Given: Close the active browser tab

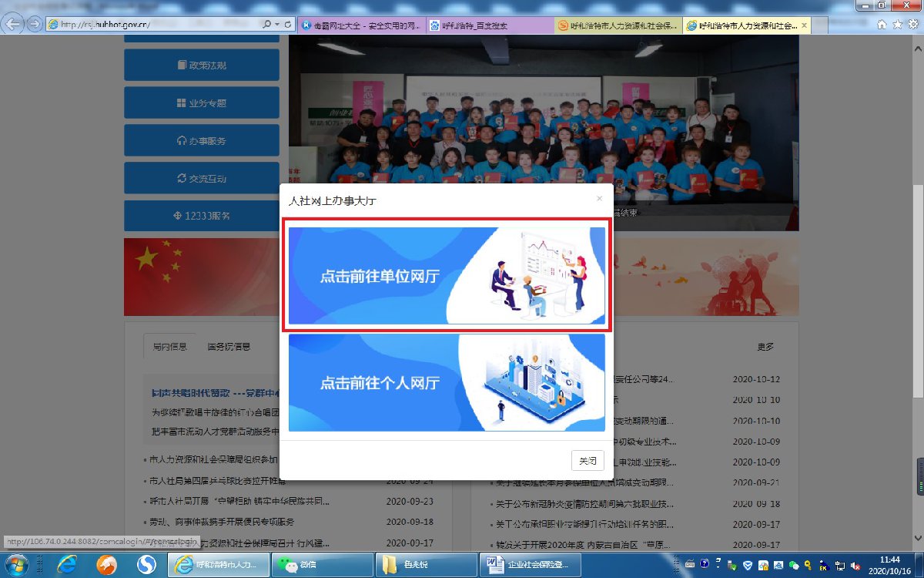Looking at the screenshot, I should (805, 25).
